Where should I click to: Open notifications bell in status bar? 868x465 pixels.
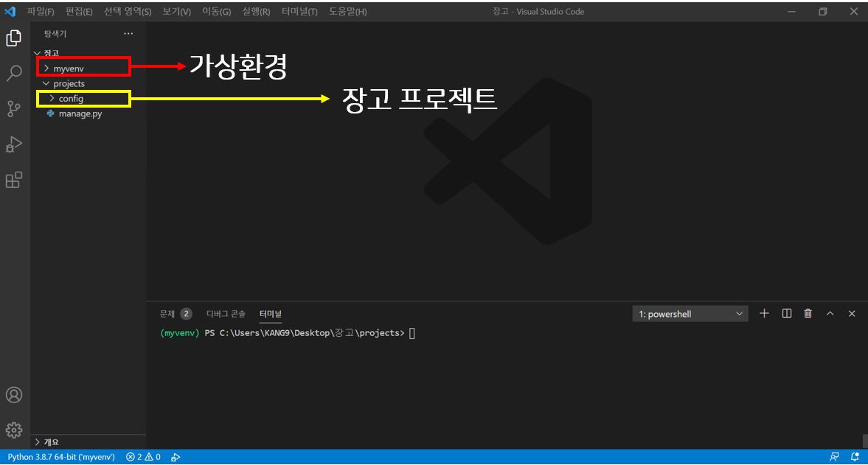click(855, 457)
